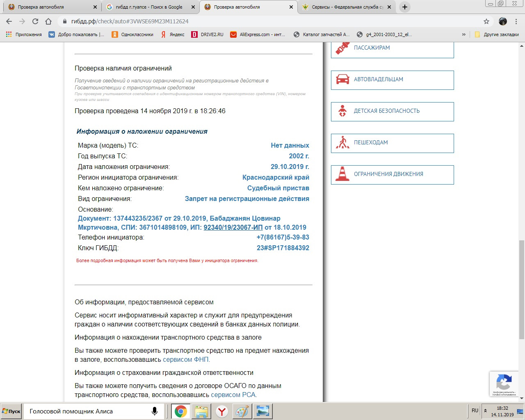
Task: Click the reCAPTCHA badge
Action: pos(504,383)
